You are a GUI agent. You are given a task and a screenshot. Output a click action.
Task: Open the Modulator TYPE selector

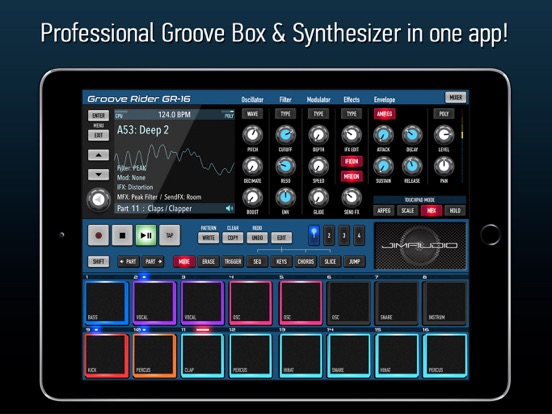coord(319,114)
